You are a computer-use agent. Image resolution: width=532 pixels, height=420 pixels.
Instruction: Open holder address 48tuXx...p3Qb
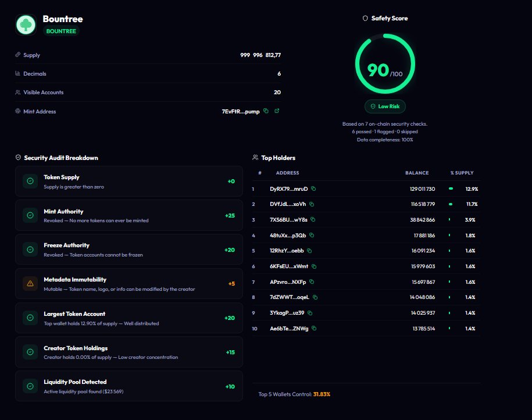tap(288, 235)
